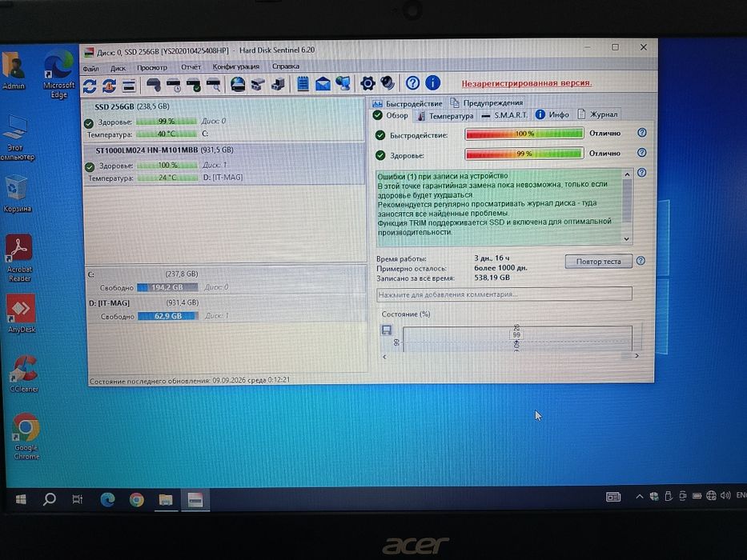Click the speaker sound toolbar icon

(388, 83)
